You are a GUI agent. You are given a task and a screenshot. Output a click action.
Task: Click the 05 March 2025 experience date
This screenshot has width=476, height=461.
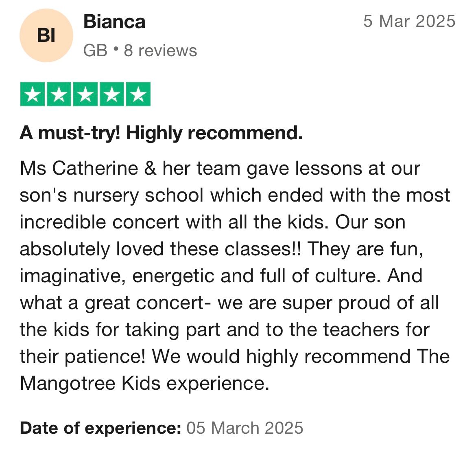coord(245,428)
